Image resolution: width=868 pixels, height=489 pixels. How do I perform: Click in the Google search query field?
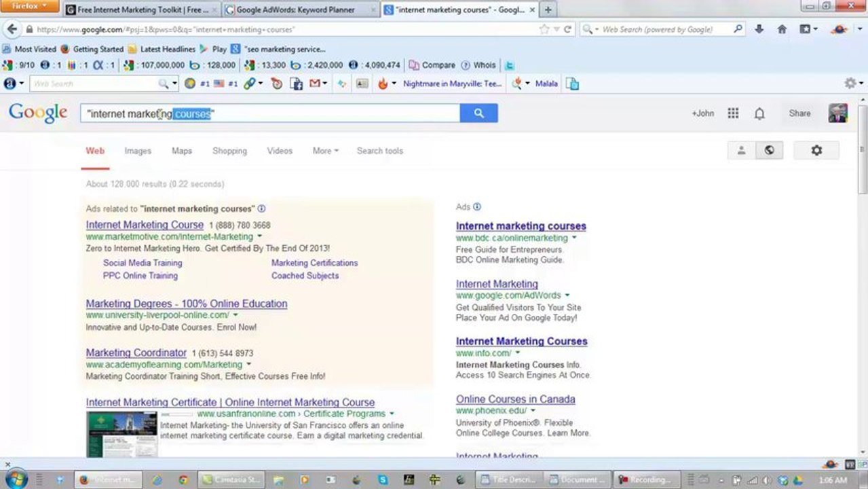coord(270,113)
